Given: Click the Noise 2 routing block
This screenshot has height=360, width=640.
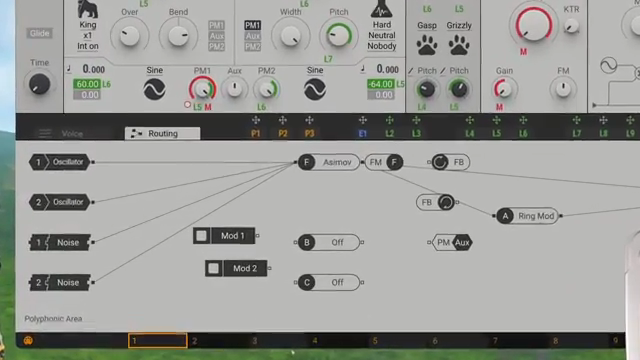Looking at the screenshot, I should [x=60, y=282].
